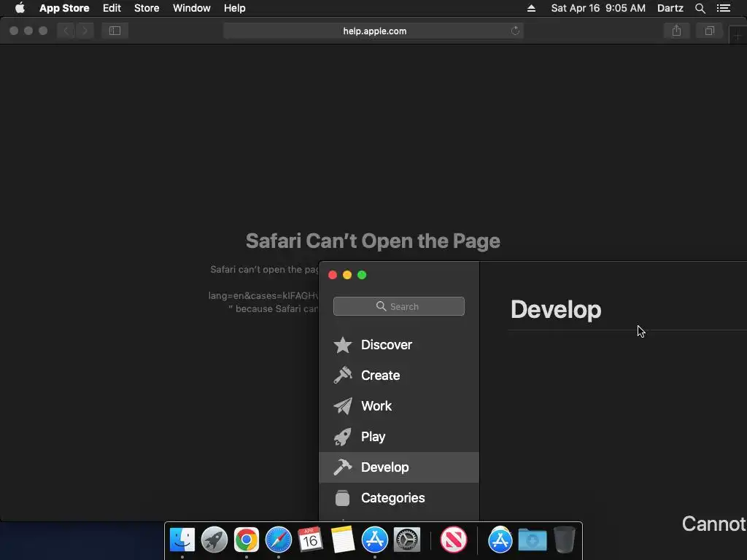This screenshot has height=560, width=747.
Task: Select Create in the App Store sidebar
Action: (399, 376)
